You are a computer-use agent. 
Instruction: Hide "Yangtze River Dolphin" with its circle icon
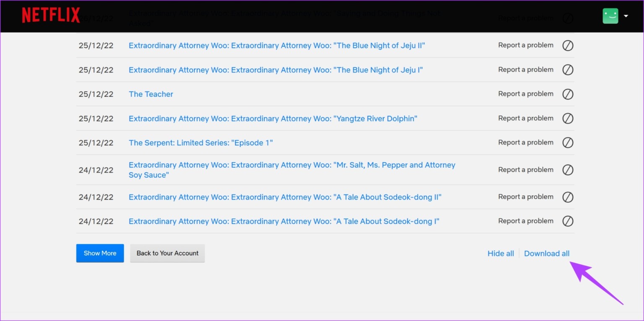coord(568,118)
